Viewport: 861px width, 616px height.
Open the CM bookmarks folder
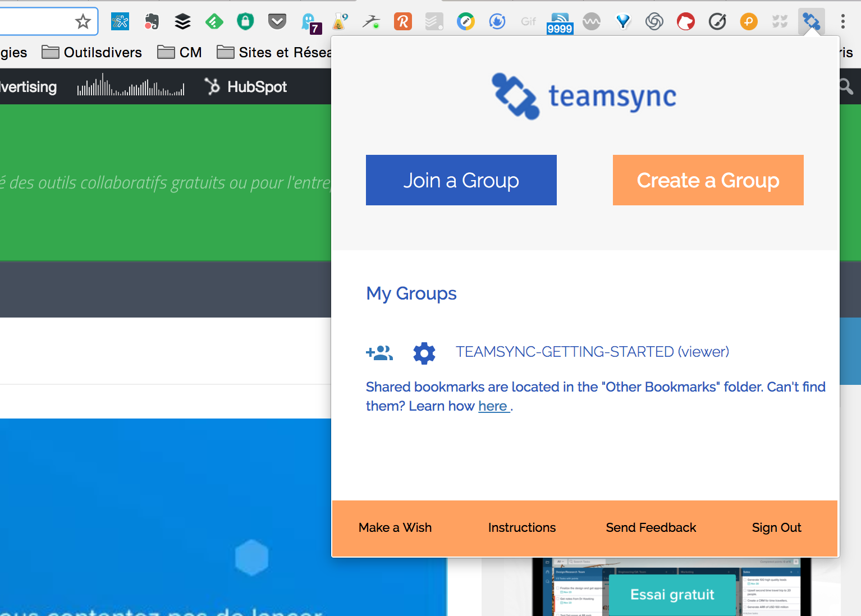[179, 52]
